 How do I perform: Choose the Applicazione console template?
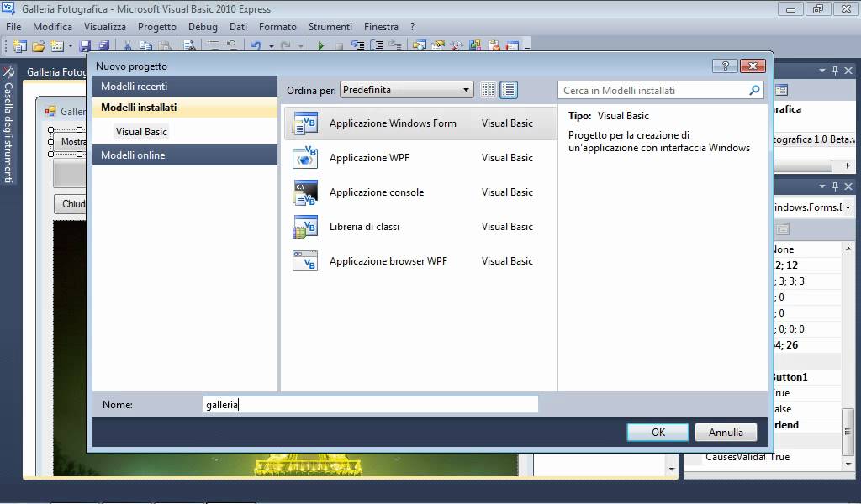pyautogui.click(x=420, y=192)
